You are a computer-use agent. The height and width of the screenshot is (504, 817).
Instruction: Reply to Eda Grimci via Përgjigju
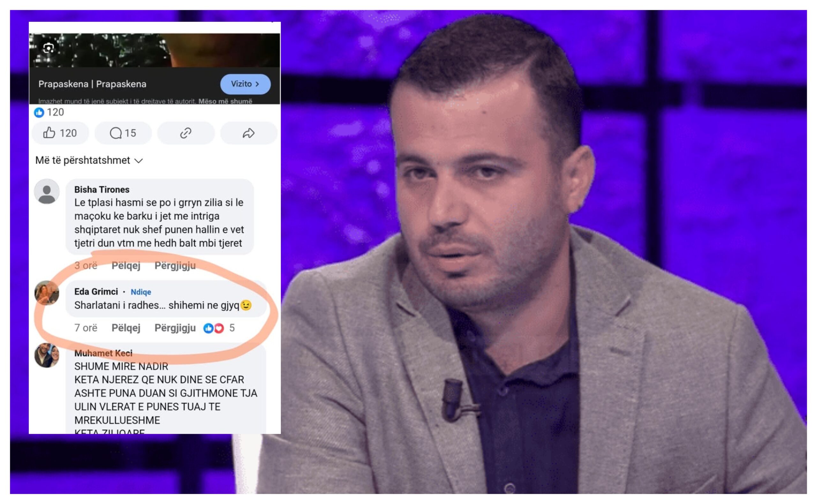click(x=175, y=328)
